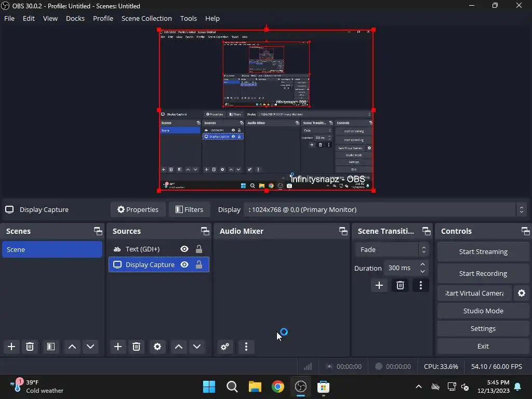Viewport: 532px width, 399px height.
Task: Open notification bell in system tray
Action: pos(518,387)
